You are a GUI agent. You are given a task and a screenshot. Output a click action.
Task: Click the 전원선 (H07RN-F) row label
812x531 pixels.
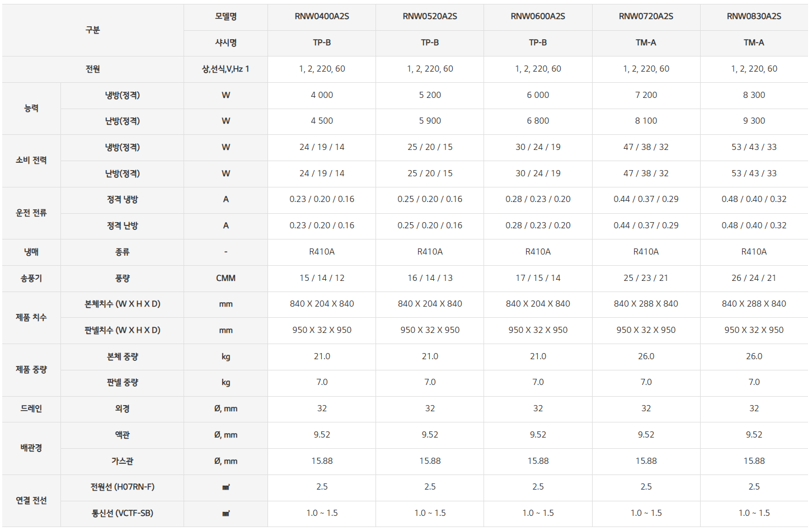coord(122,487)
